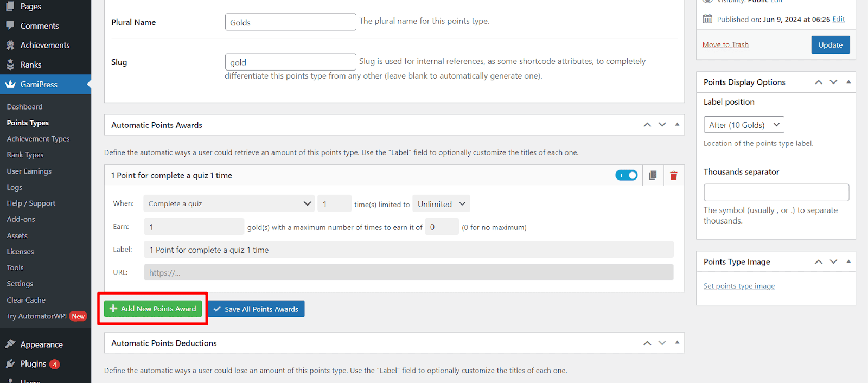The image size is (868, 383).
Task: Click the Thousands separator input field
Action: pos(776,193)
